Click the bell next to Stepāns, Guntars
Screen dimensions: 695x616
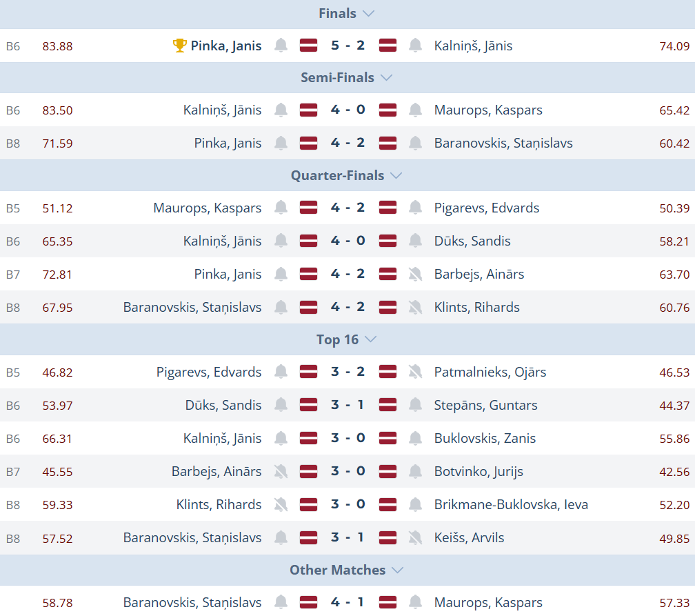(x=415, y=405)
